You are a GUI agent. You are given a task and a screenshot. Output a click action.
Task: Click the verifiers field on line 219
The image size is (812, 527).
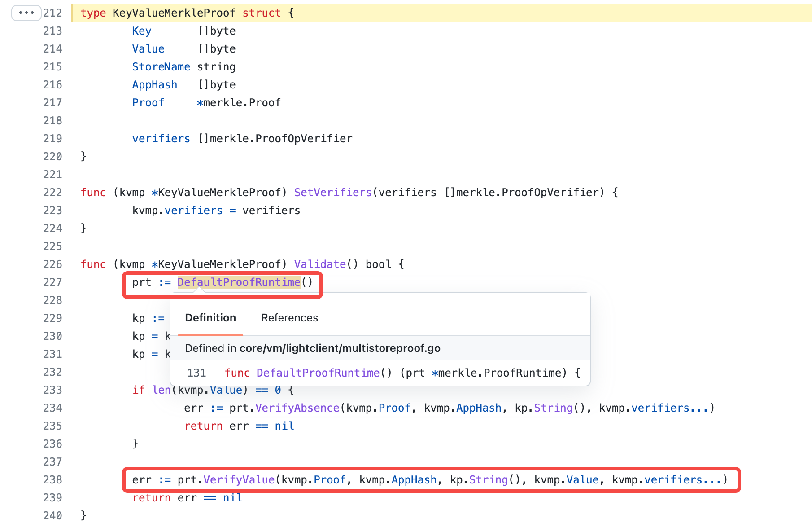161,139
